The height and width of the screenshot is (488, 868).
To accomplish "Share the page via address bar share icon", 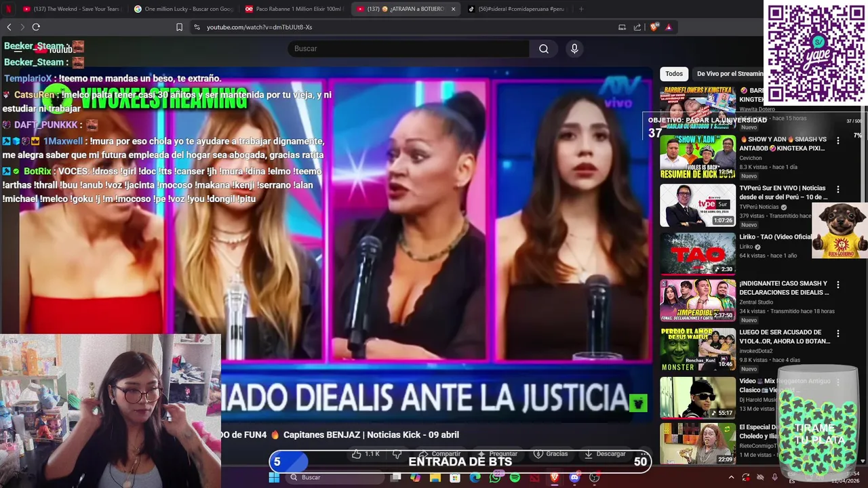I will tap(637, 27).
